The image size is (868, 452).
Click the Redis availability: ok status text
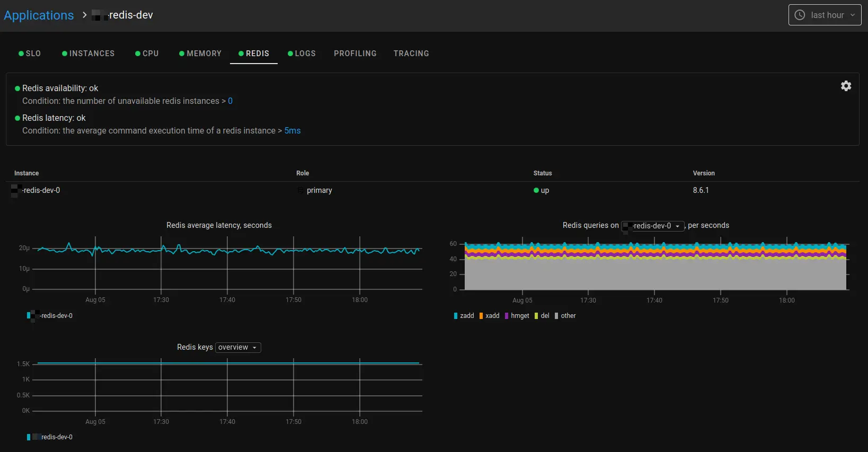(60, 88)
